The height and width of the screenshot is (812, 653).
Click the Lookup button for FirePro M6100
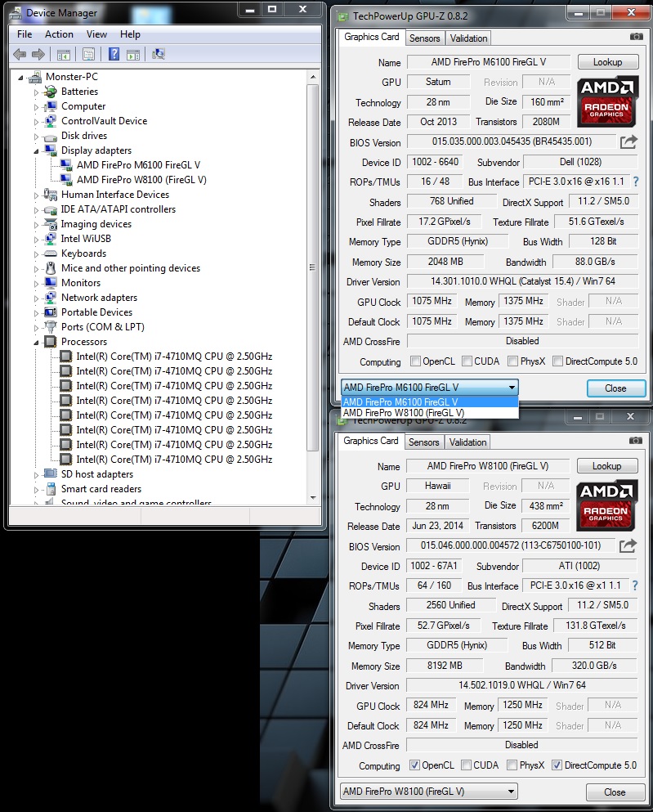(x=607, y=62)
